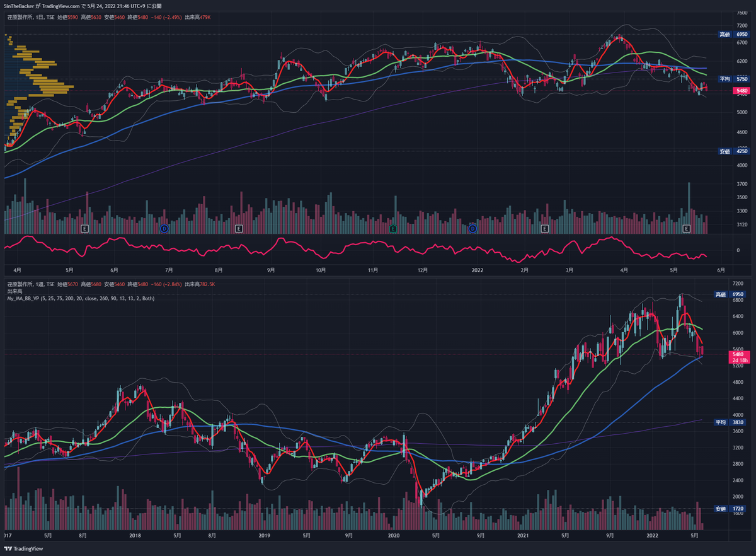The image size is (756, 556).
Task: Click the 安値 1720 price label
Action: tap(729, 508)
